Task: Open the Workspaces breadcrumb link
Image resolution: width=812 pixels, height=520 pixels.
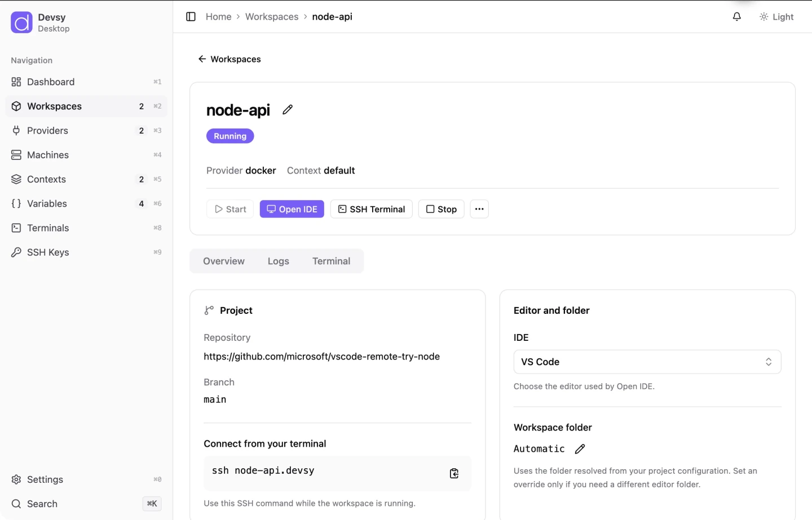Action: [272, 17]
